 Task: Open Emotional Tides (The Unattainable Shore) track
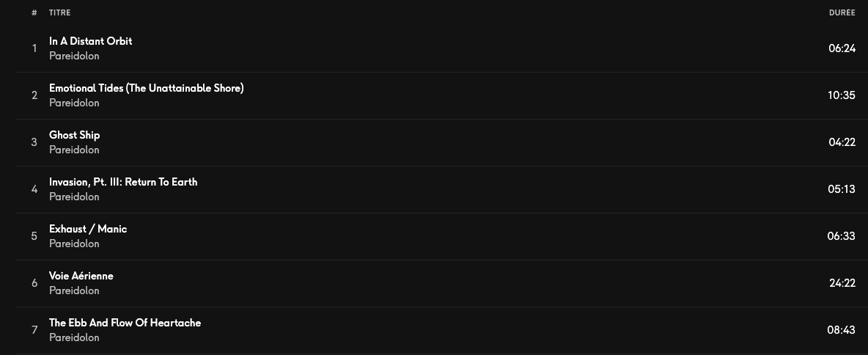point(146,88)
